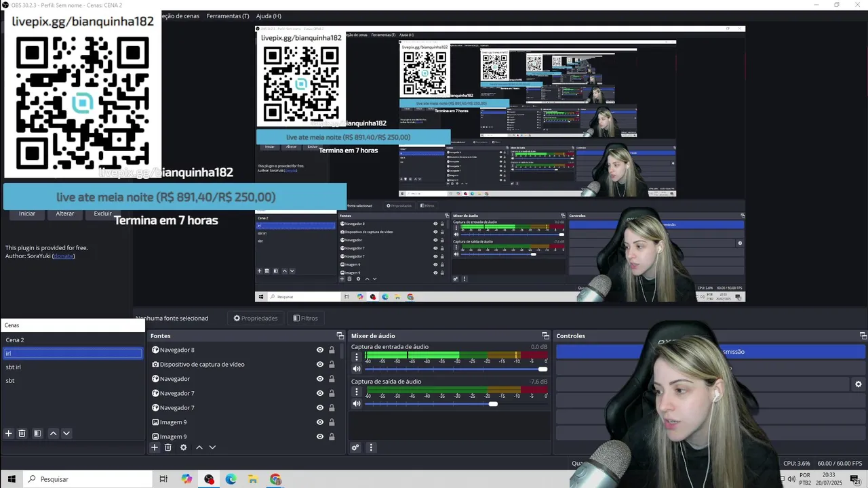Move the selected scene up
The height and width of the screenshot is (488, 868).
(x=53, y=433)
